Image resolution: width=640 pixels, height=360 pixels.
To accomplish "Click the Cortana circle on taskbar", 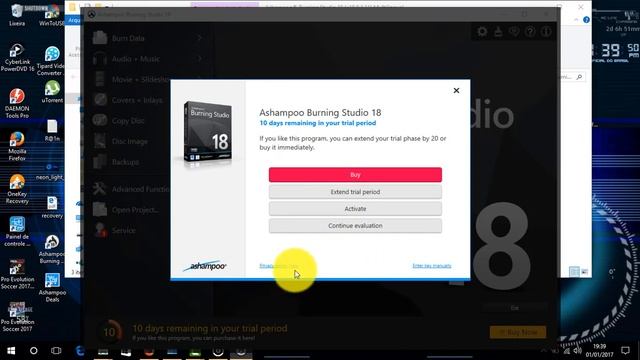I will [33, 351].
